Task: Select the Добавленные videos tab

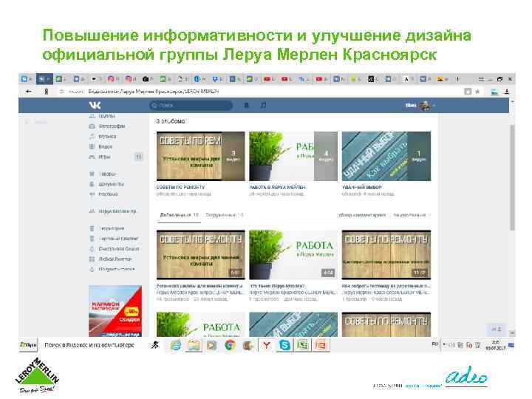Action: pyautogui.click(x=179, y=215)
